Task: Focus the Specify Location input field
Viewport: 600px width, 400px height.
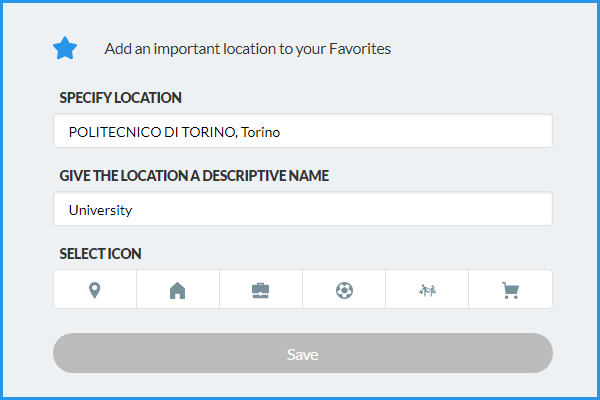Action: coord(302,131)
